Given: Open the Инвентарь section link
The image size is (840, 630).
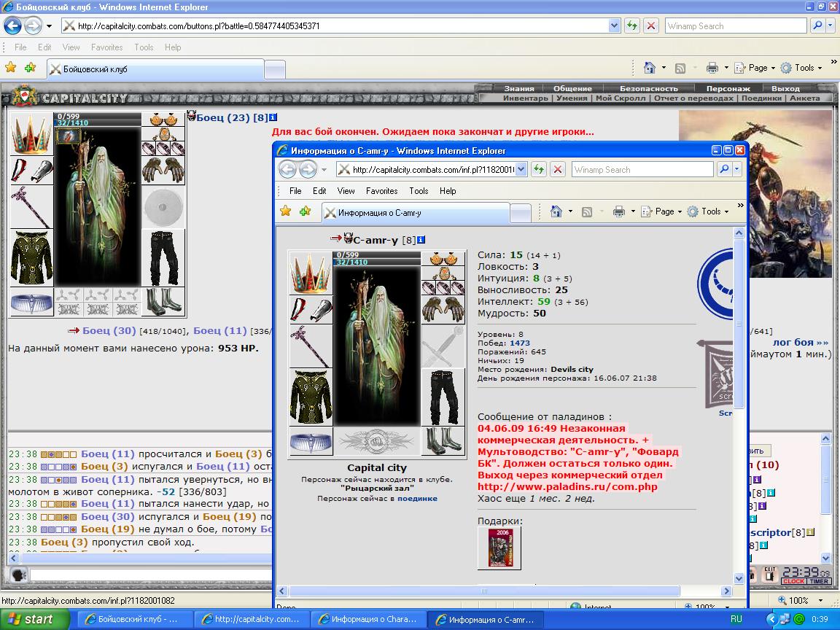Looking at the screenshot, I should (525, 98).
